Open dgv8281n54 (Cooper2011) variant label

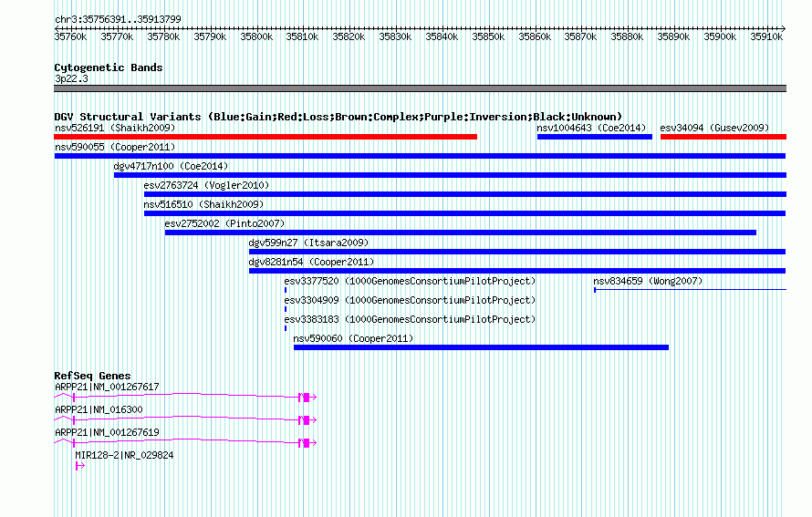[311, 262]
